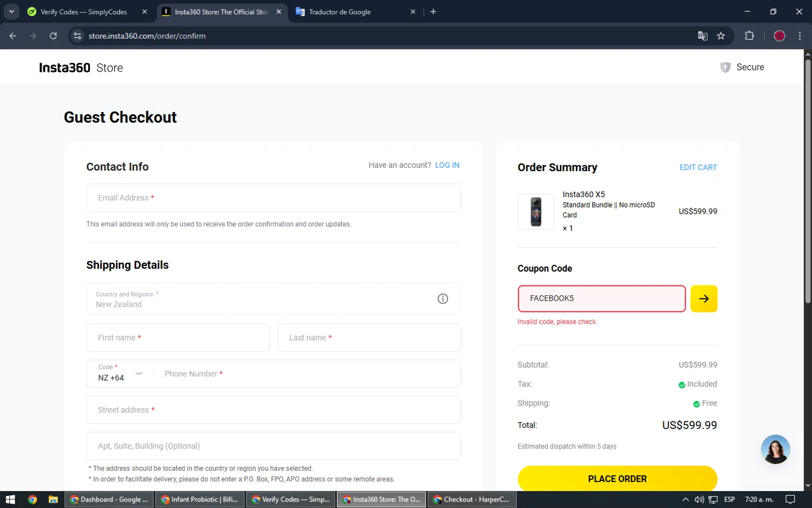Focus the Last name field
This screenshot has height=508, width=812.
pos(369,338)
